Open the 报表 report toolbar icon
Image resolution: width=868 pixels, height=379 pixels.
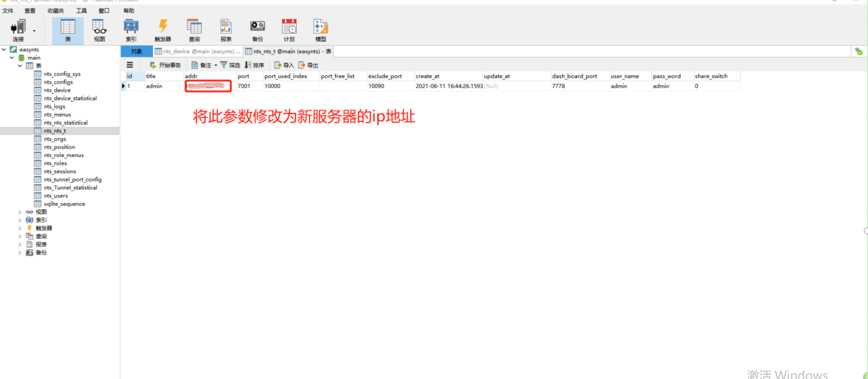point(226,30)
